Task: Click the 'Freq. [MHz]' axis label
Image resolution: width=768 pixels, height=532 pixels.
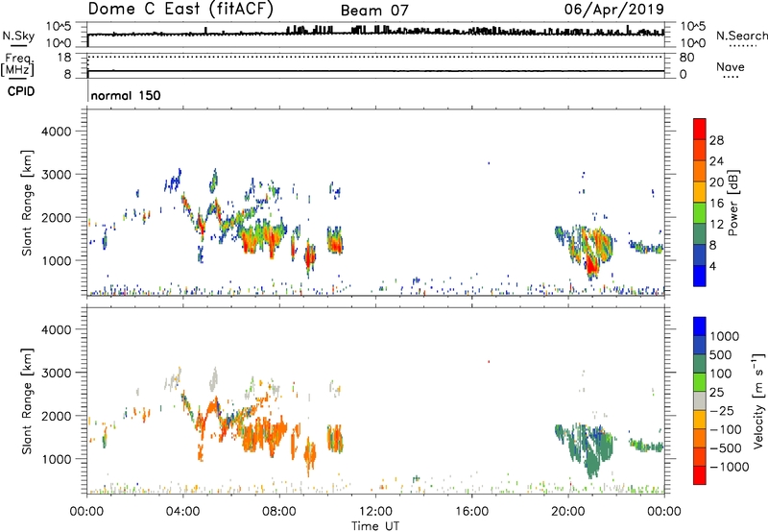Action: 17,64
